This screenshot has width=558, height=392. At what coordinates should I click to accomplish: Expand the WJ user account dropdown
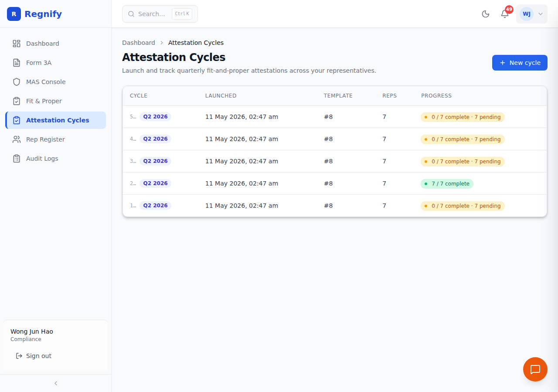tap(532, 14)
